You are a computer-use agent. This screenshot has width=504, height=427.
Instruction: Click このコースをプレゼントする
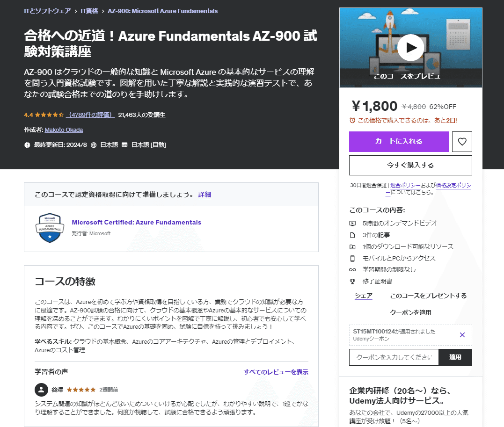pos(429,296)
